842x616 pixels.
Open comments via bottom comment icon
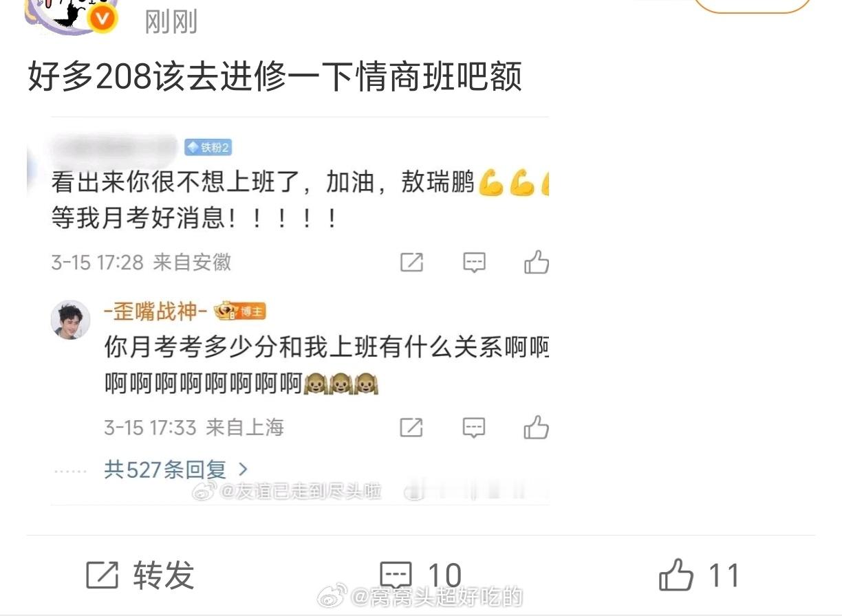[x=396, y=575]
